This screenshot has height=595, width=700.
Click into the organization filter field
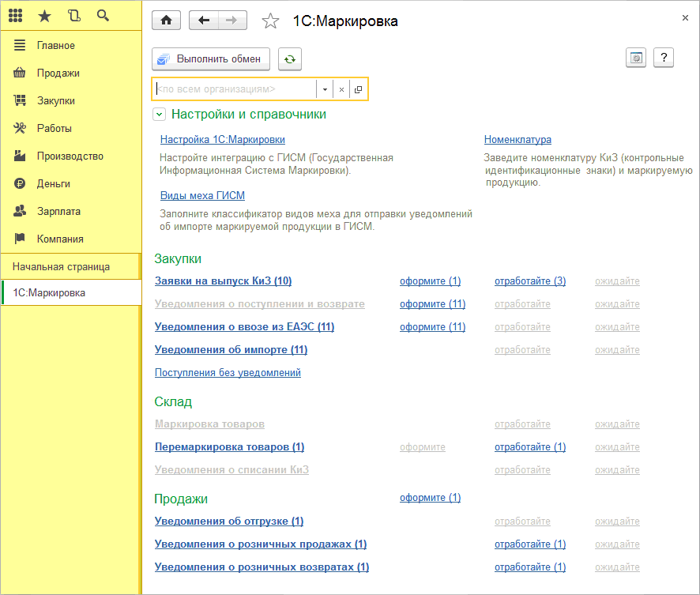pos(235,89)
